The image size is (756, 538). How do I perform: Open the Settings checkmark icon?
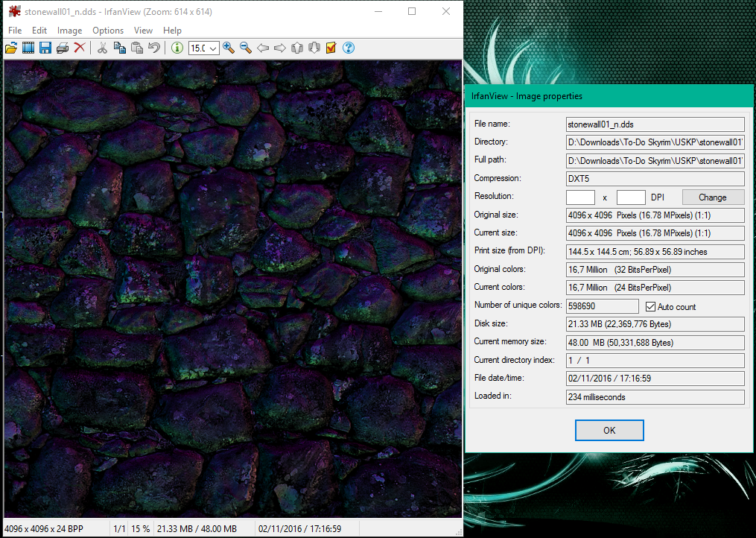point(331,48)
